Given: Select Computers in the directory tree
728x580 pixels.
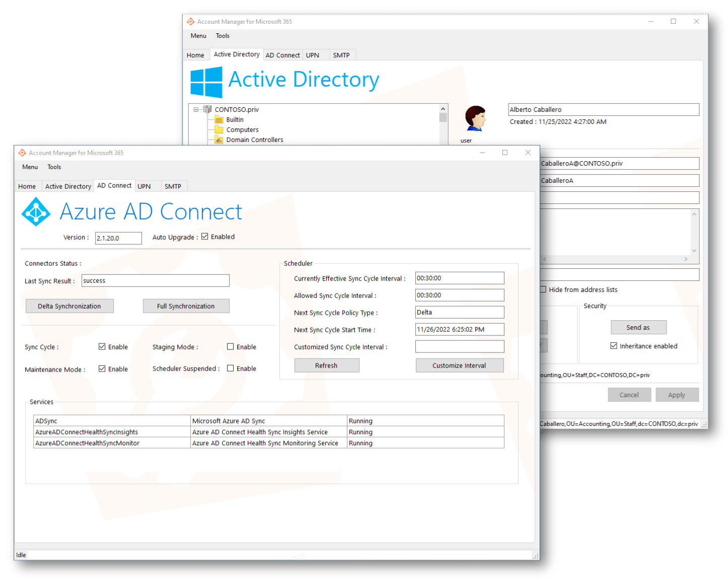Looking at the screenshot, I should tap(242, 130).
